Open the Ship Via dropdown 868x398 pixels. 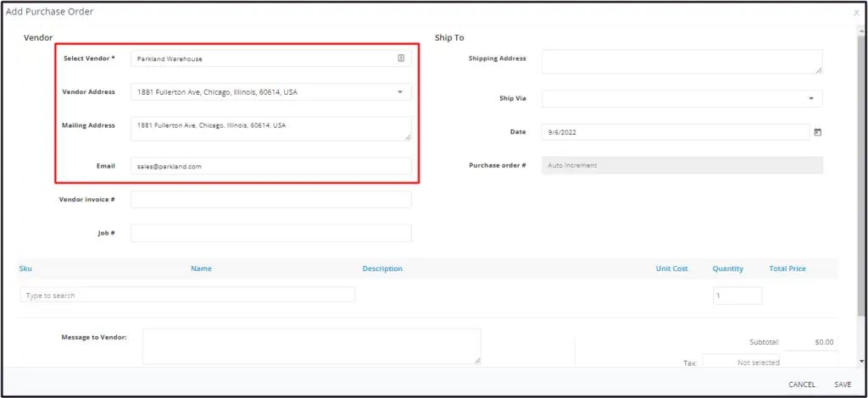tap(811, 98)
